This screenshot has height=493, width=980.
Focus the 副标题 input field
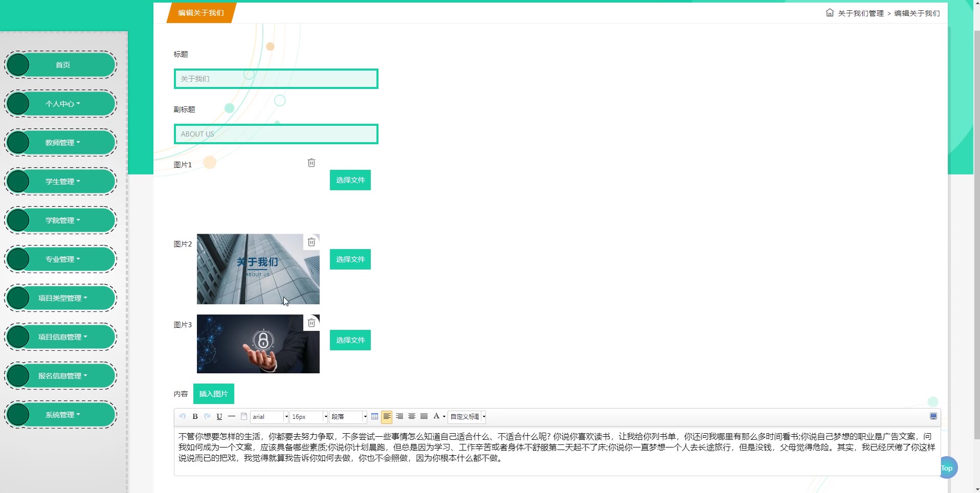pyautogui.click(x=276, y=134)
